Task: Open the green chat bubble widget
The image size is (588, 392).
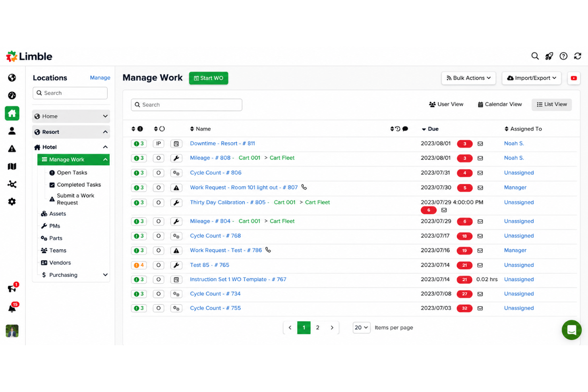Action: (572, 330)
